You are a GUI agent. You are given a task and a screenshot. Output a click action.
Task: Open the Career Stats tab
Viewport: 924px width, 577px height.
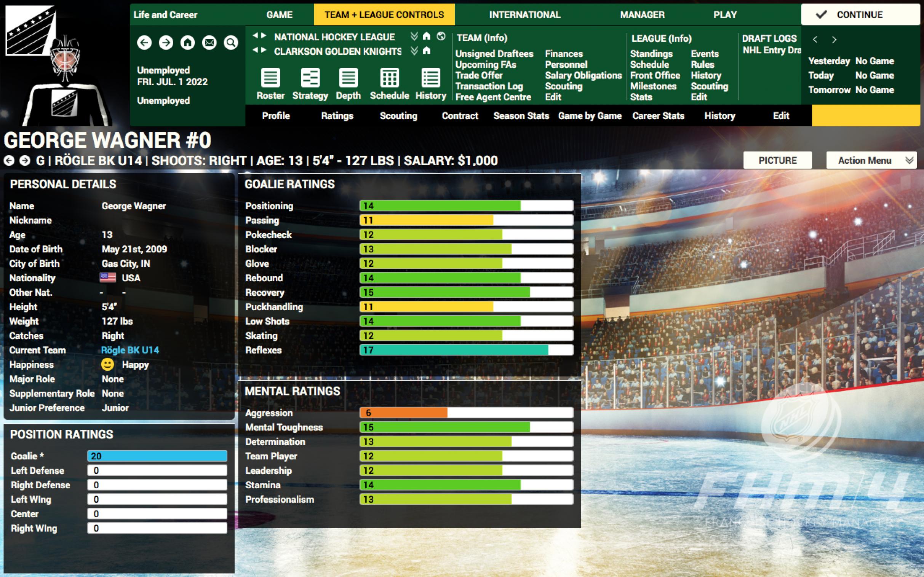658,116
